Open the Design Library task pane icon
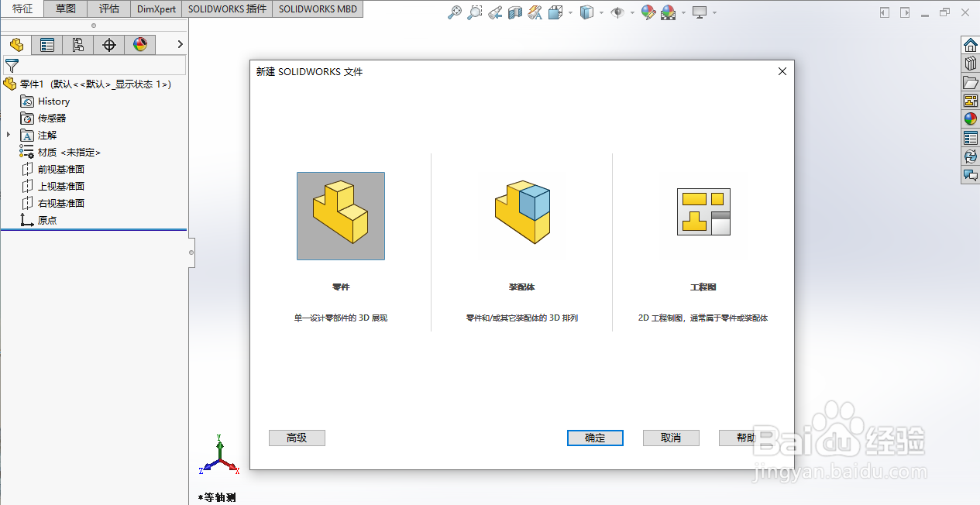The height and width of the screenshot is (505, 980). tap(970, 64)
